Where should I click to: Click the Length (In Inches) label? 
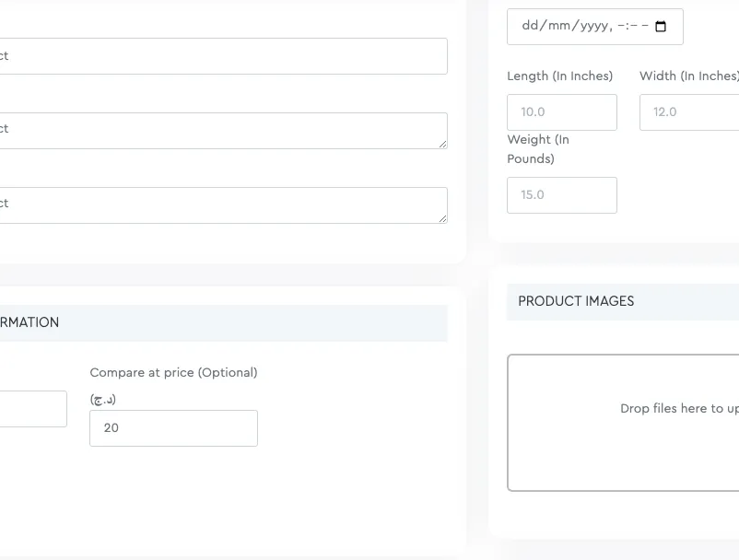(x=559, y=76)
